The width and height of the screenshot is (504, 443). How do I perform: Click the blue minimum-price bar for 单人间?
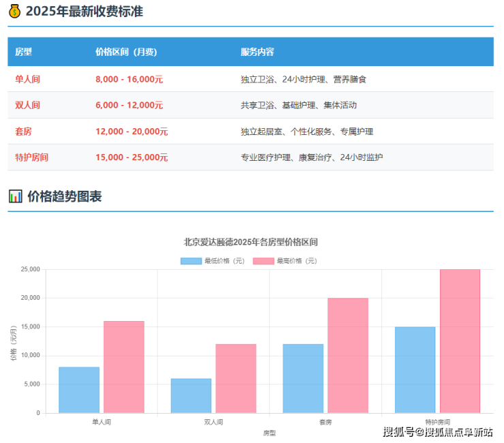79,390
